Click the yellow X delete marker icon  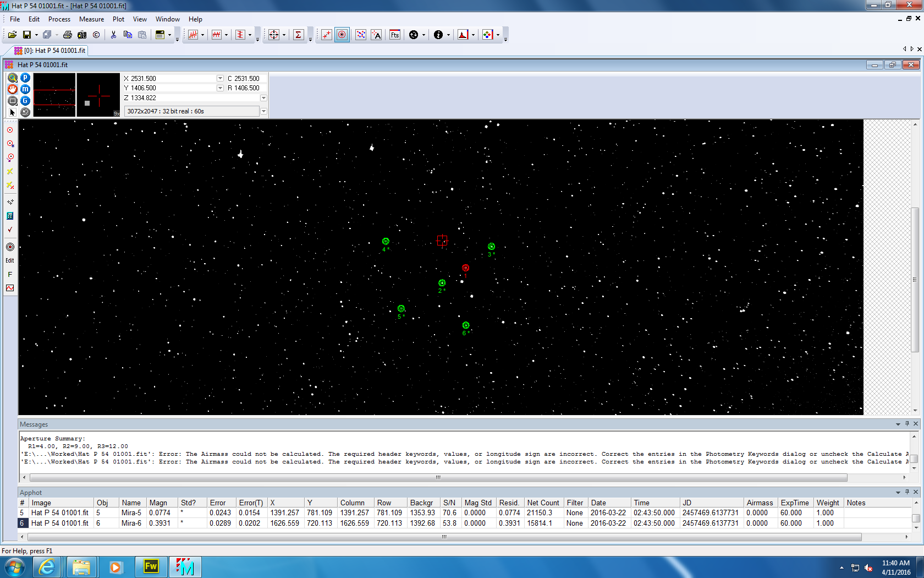point(10,171)
